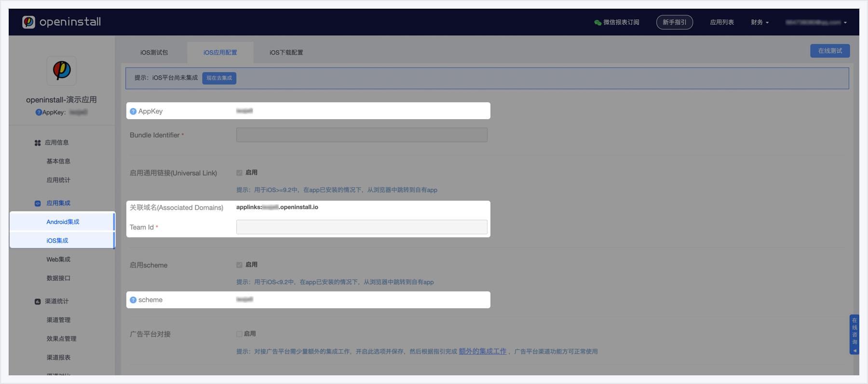Focus the Team Id input field

tap(362, 227)
